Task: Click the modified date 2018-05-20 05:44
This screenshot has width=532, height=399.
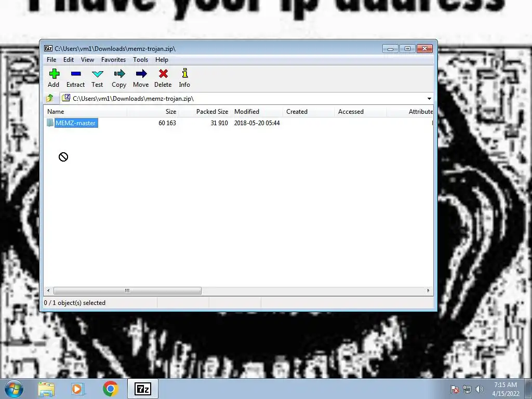Action: tap(257, 123)
